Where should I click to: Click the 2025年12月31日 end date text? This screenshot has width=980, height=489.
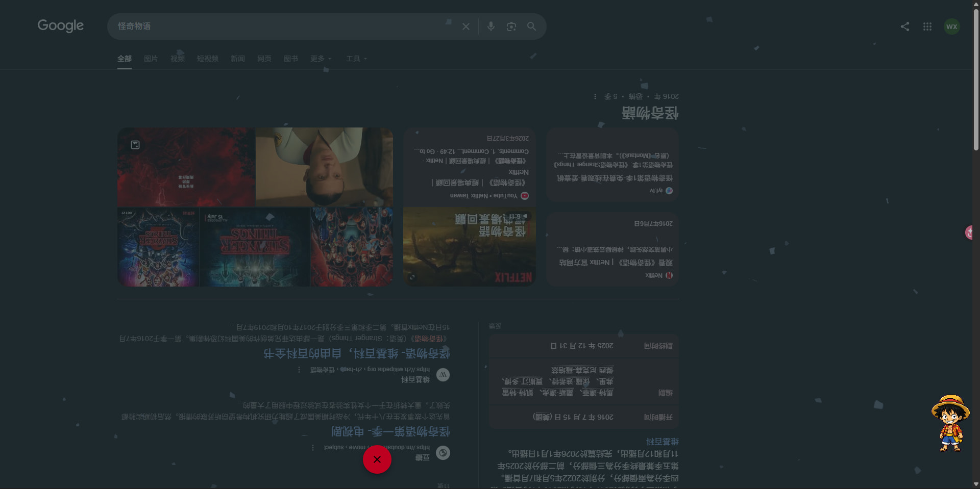[x=581, y=346]
